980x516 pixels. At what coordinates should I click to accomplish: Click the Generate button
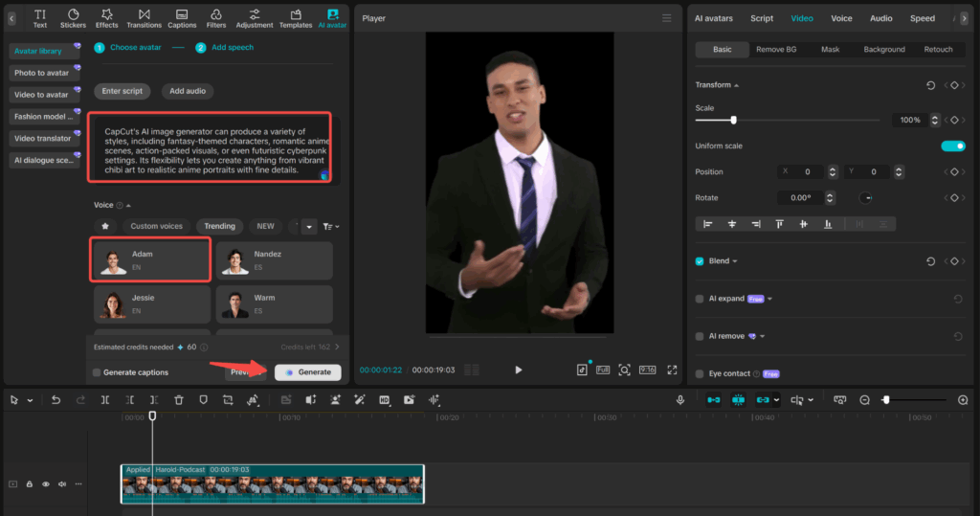(x=308, y=372)
